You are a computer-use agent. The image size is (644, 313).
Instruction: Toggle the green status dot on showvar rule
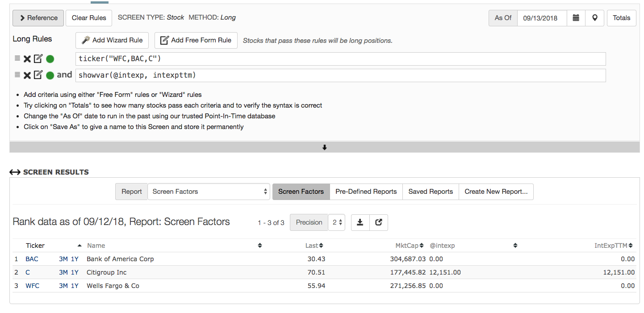pyautogui.click(x=50, y=75)
